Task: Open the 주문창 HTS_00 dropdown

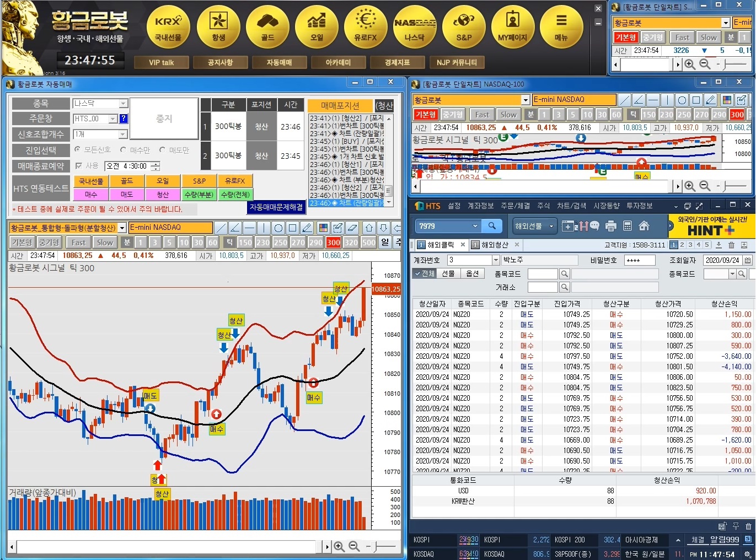Action: click(x=112, y=119)
